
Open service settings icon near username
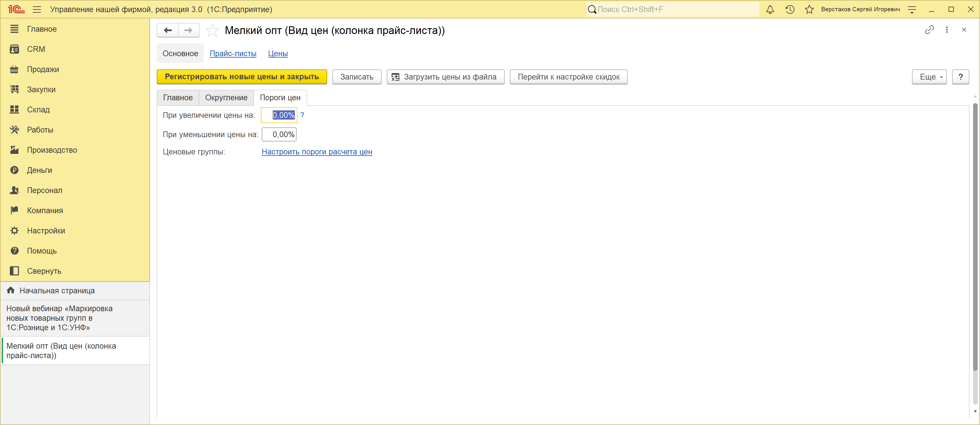pyautogui.click(x=912, y=10)
